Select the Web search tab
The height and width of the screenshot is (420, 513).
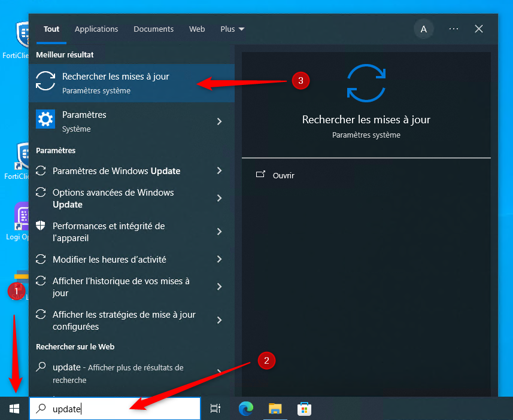point(197,29)
